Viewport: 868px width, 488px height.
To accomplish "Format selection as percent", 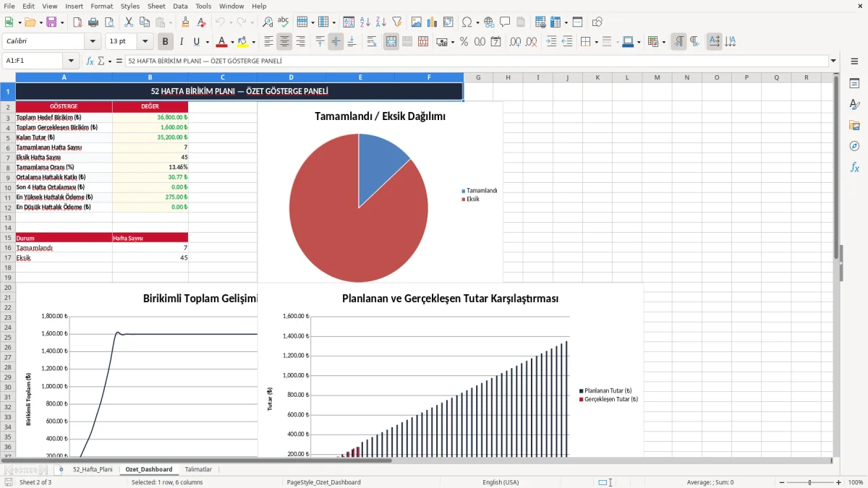I will point(464,42).
